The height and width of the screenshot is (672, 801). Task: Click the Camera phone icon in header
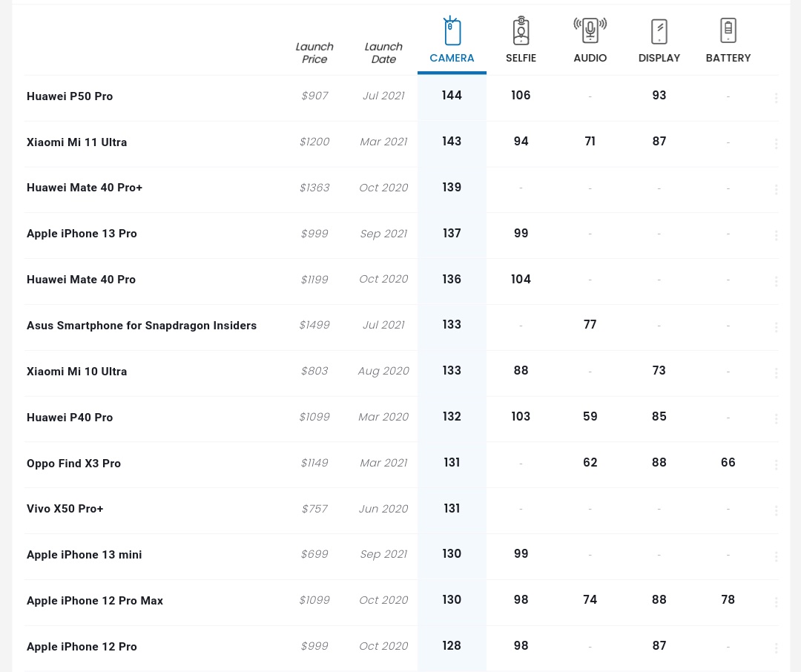452,31
